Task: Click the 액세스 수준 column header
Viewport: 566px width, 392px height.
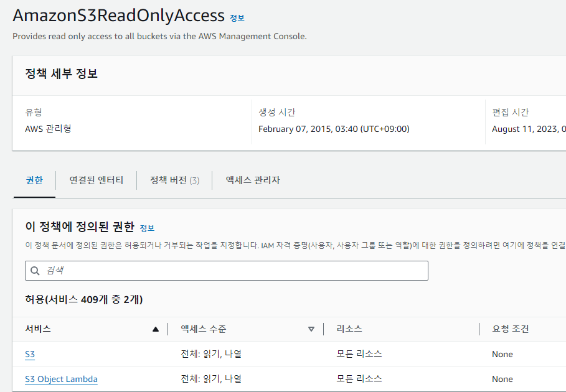Action: coord(203,329)
